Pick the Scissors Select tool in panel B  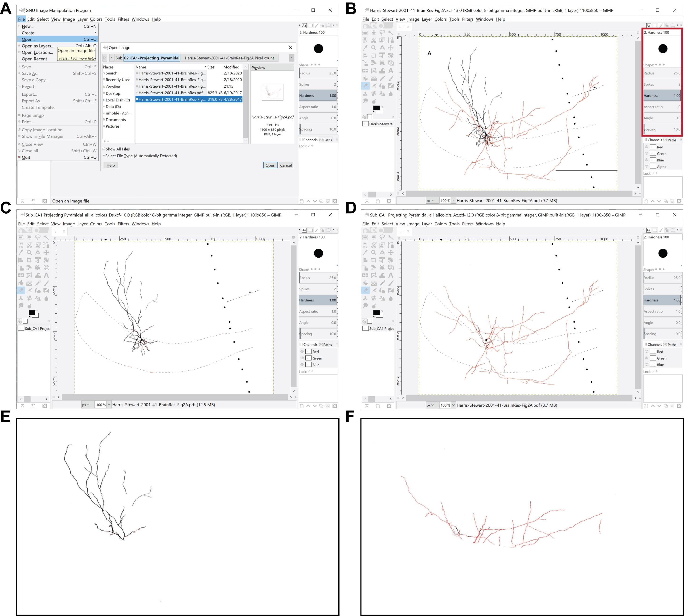[x=374, y=40]
